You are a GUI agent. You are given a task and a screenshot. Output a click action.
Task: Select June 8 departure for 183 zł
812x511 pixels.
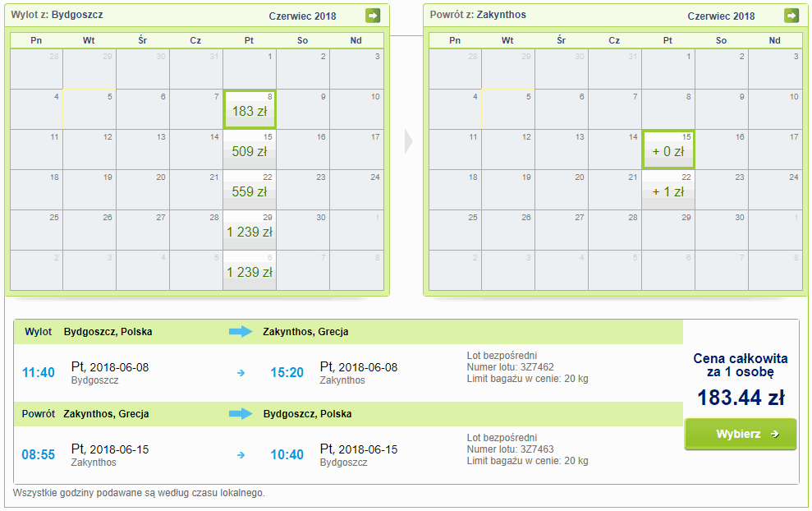tap(250, 110)
